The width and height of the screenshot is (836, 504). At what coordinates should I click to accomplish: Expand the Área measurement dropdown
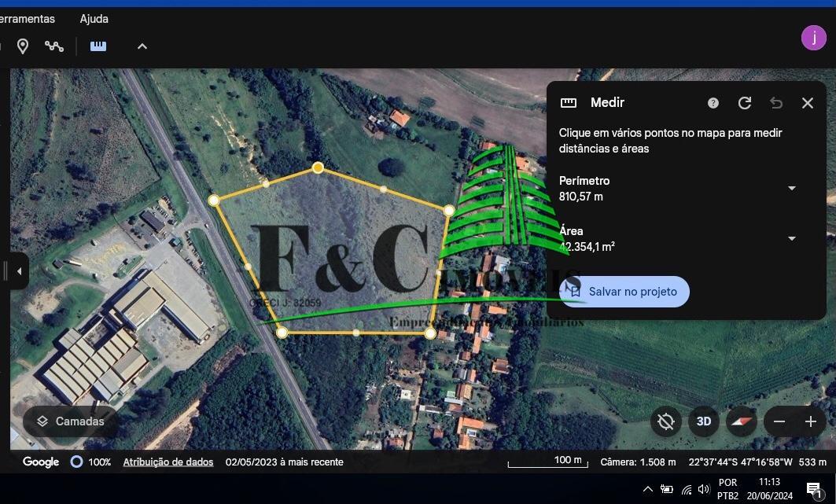coord(791,238)
